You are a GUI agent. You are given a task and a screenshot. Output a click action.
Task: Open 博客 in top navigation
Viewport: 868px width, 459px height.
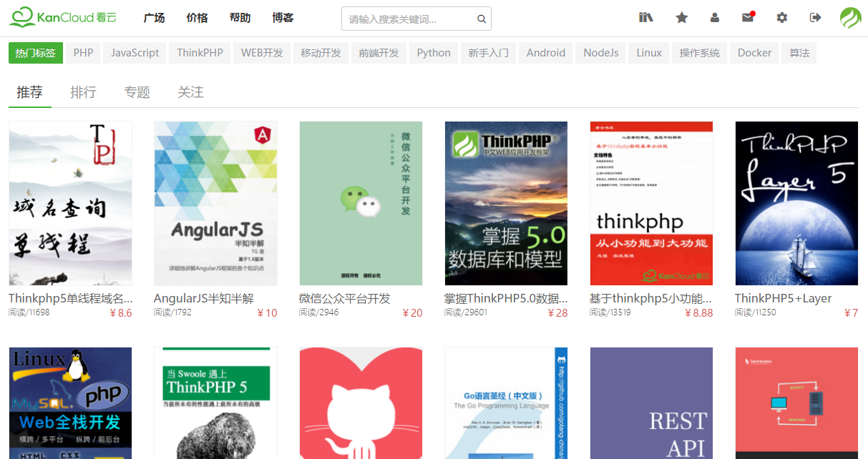[x=283, y=18]
